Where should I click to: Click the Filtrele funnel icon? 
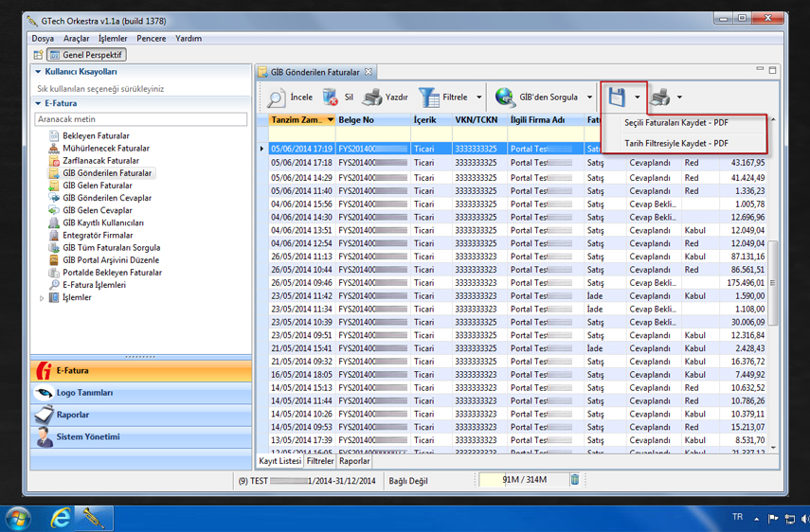coord(429,97)
